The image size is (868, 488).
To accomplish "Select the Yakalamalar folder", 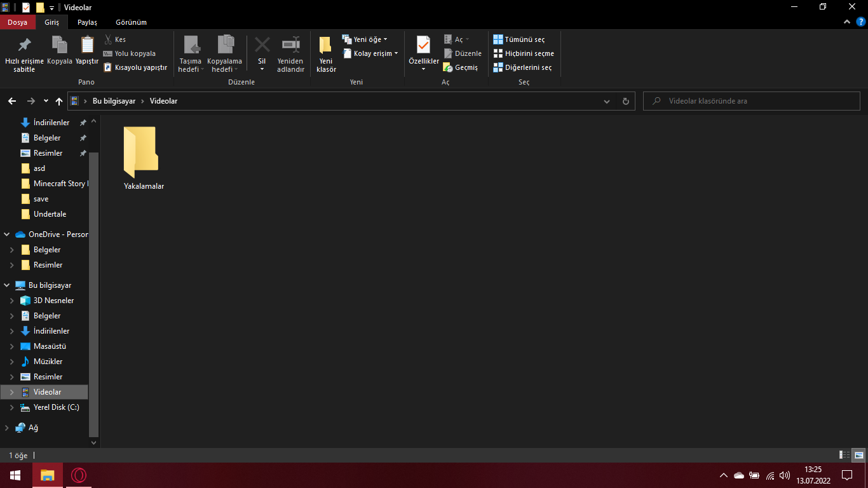I will click(144, 158).
